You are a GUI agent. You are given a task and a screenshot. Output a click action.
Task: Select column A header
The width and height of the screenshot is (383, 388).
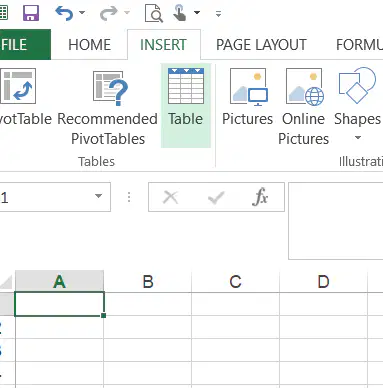(60, 282)
